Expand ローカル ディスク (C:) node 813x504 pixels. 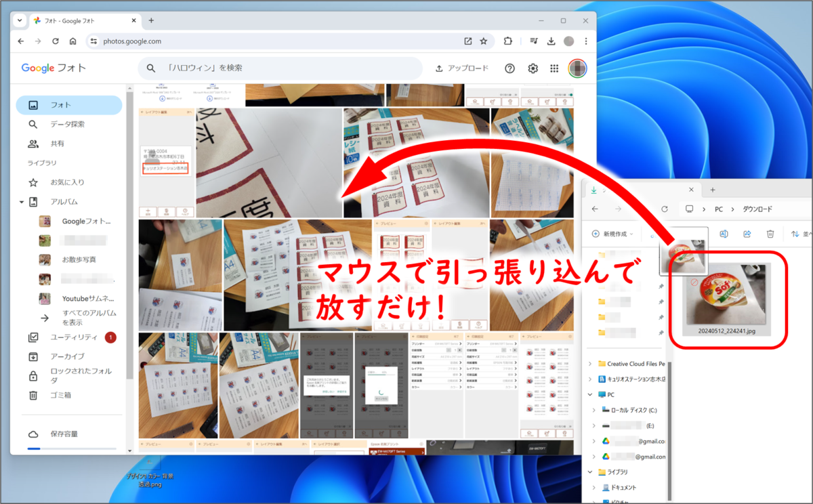tap(595, 410)
